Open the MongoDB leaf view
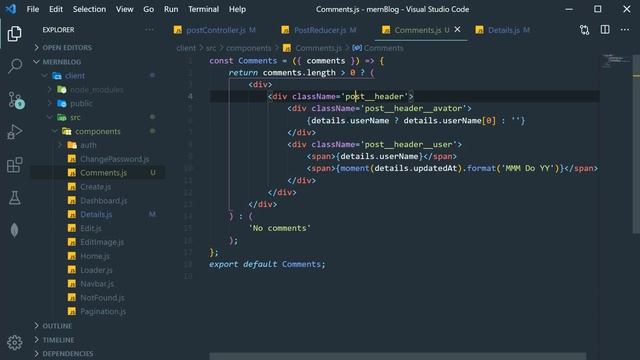 click(15, 230)
